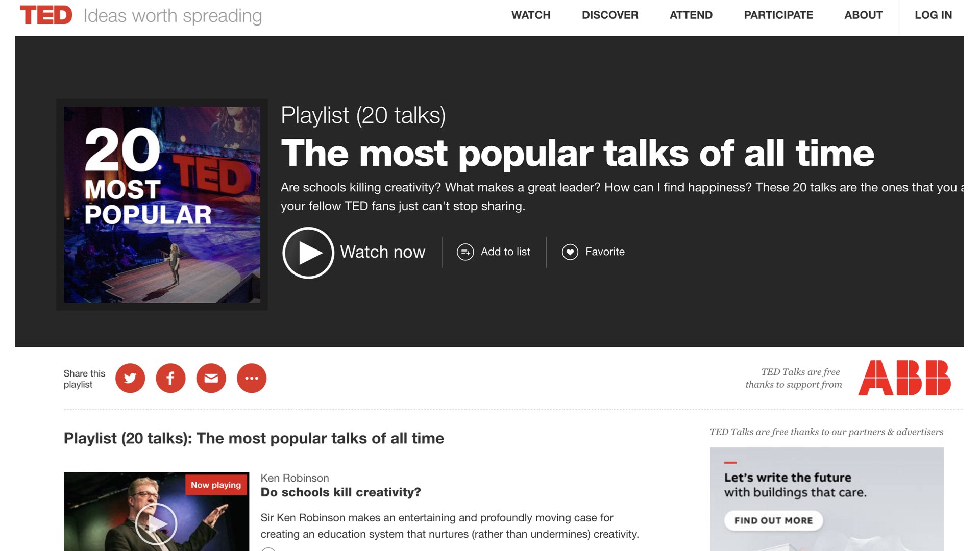Open the PARTICIPATE menu
Screen dimensions: 980x551
point(778,15)
